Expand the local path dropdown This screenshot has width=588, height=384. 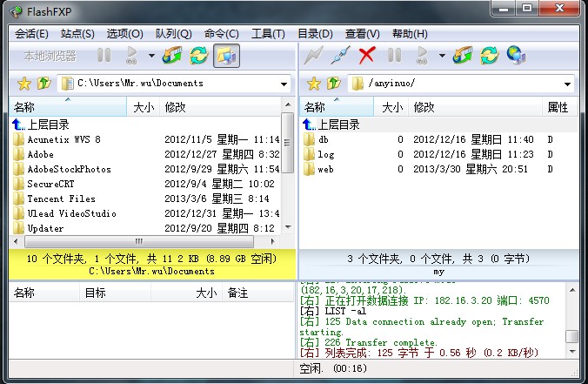(x=284, y=84)
